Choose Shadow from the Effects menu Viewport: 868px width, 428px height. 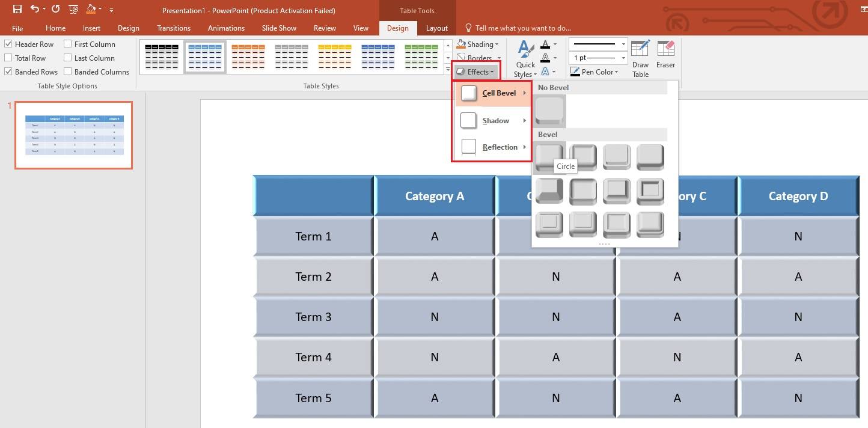495,120
